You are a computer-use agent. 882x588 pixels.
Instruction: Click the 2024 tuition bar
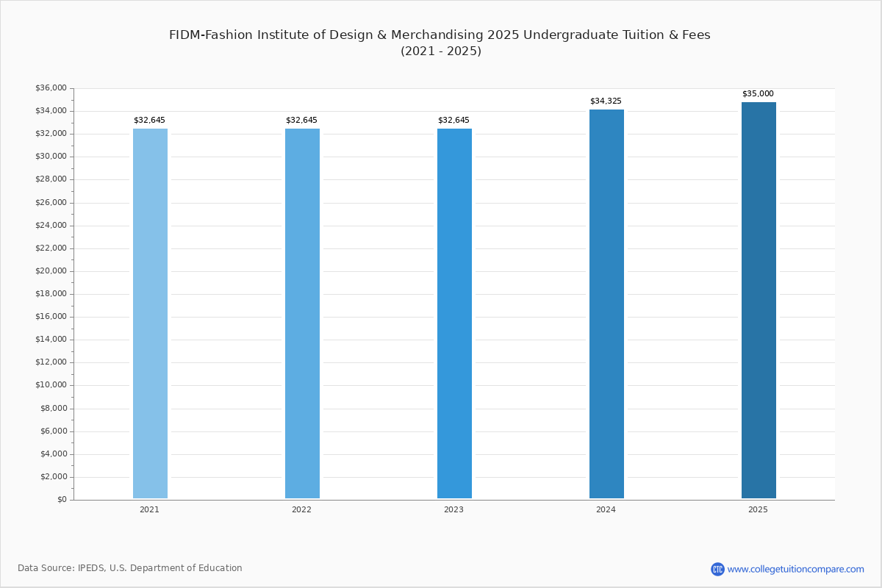pyautogui.click(x=606, y=304)
